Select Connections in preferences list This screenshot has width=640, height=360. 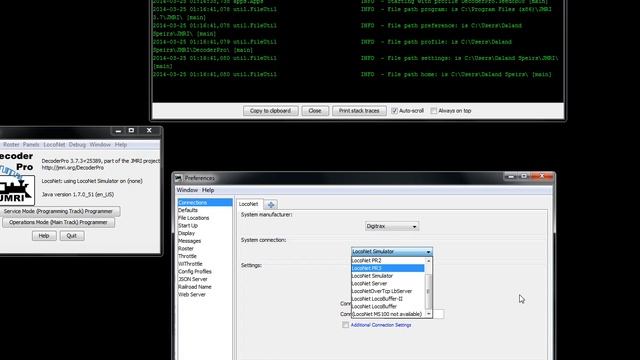click(205, 202)
